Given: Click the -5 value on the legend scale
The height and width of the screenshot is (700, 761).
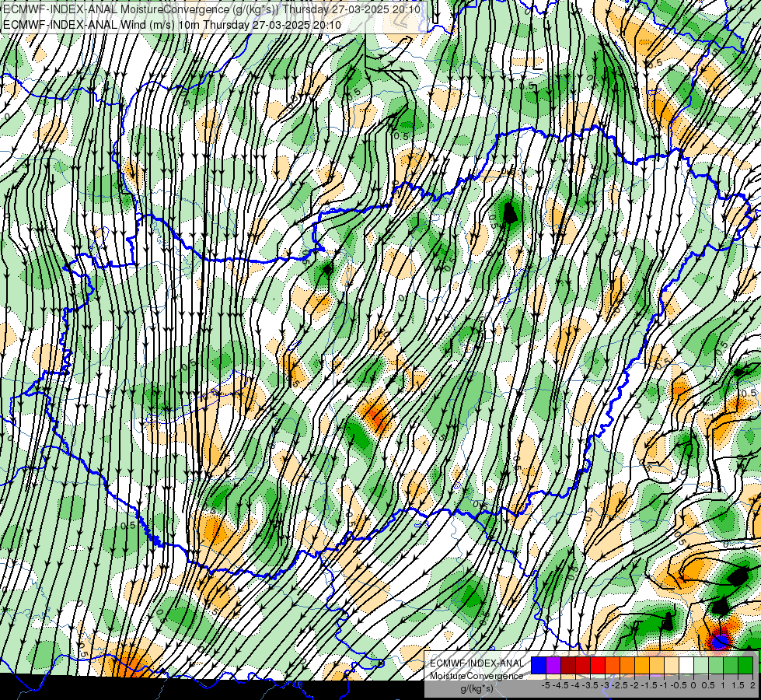Looking at the screenshot, I should pos(546,685).
